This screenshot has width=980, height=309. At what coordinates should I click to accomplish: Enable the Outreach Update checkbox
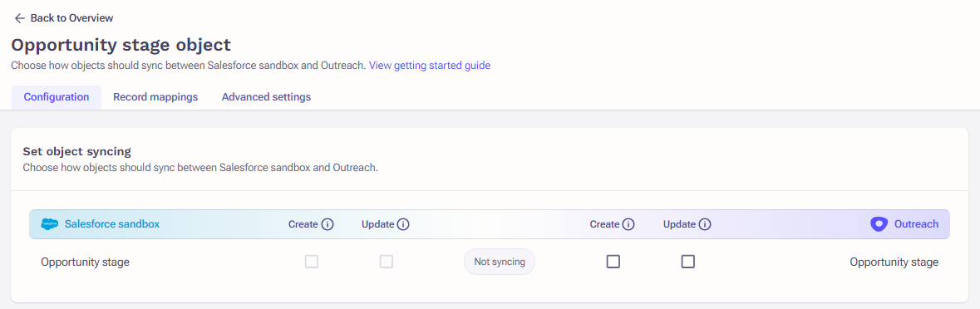click(x=688, y=262)
